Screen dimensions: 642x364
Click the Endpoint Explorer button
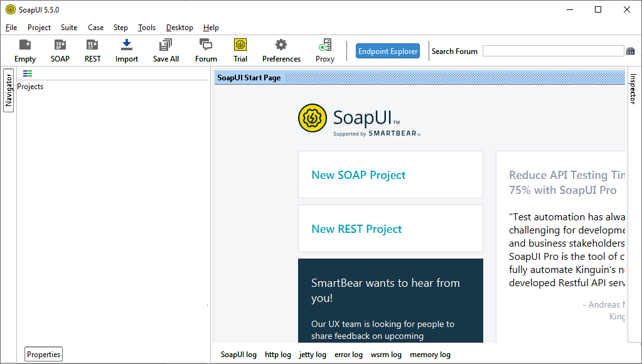point(388,51)
